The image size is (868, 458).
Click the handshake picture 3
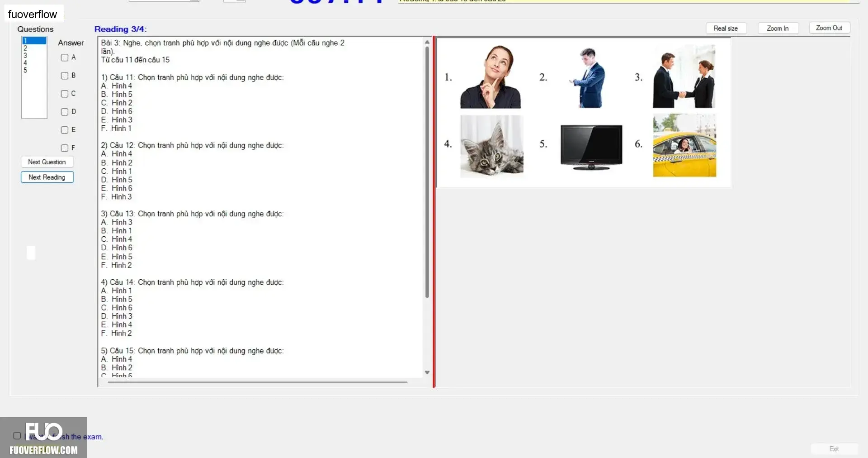(684, 76)
